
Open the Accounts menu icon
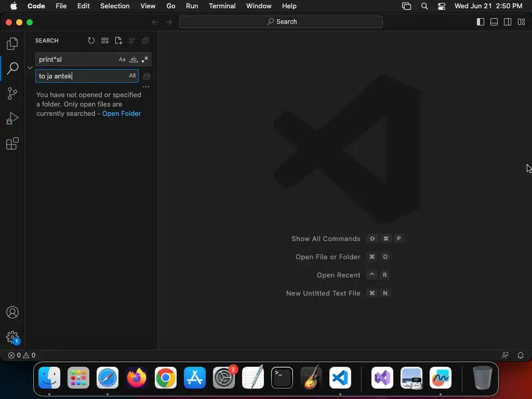[12, 312]
